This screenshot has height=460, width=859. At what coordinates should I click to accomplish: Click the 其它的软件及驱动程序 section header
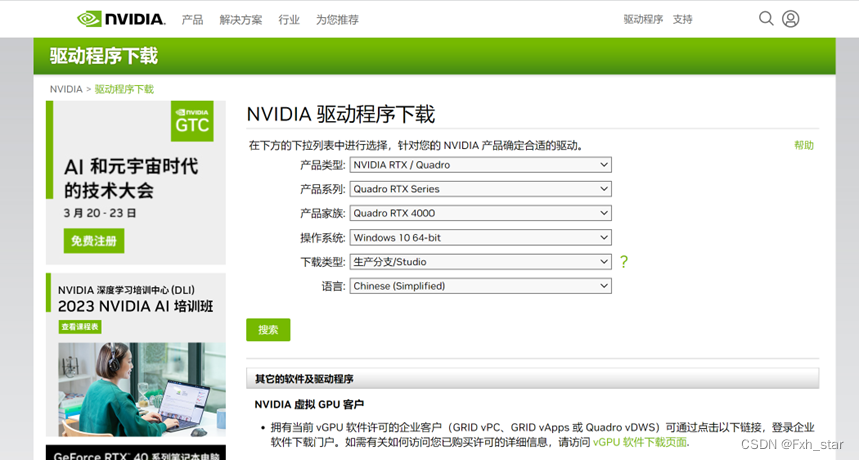532,378
